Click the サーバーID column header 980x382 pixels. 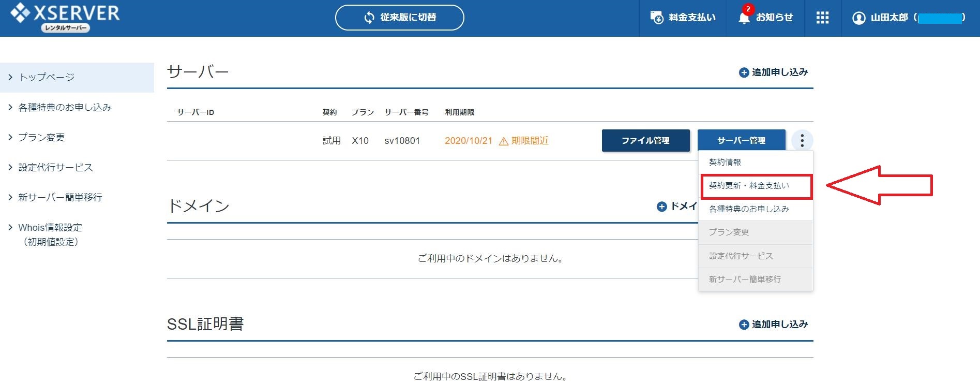(195, 112)
